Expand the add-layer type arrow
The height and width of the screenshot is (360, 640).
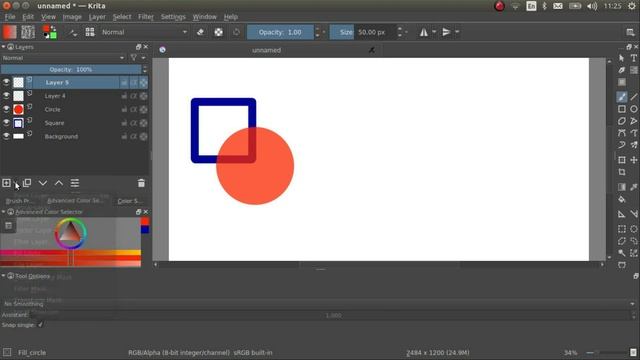tap(15, 184)
